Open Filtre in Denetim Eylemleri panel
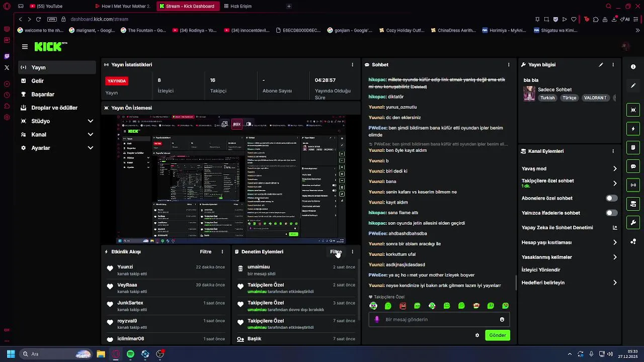Screen dimensions: 644x362 click(336, 252)
